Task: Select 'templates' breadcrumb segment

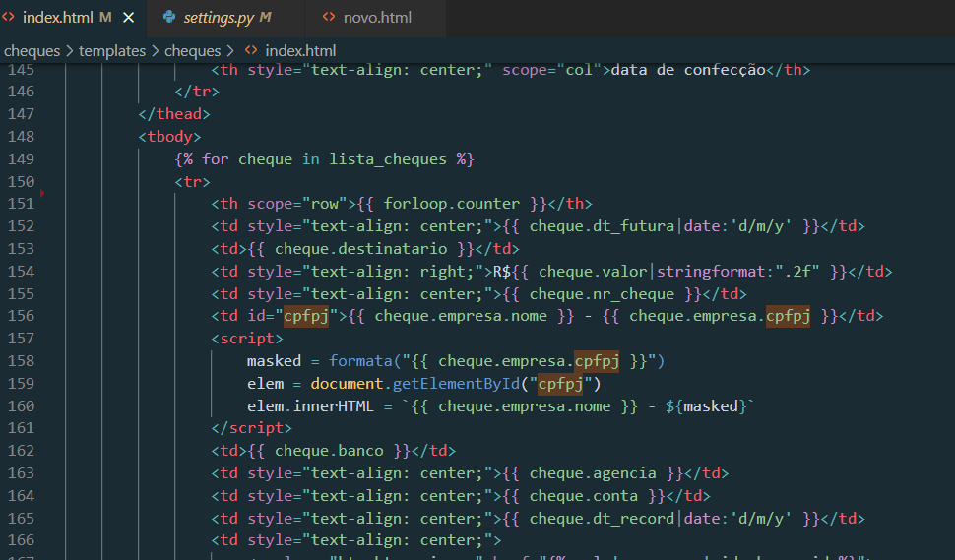Action: (x=112, y=50)
